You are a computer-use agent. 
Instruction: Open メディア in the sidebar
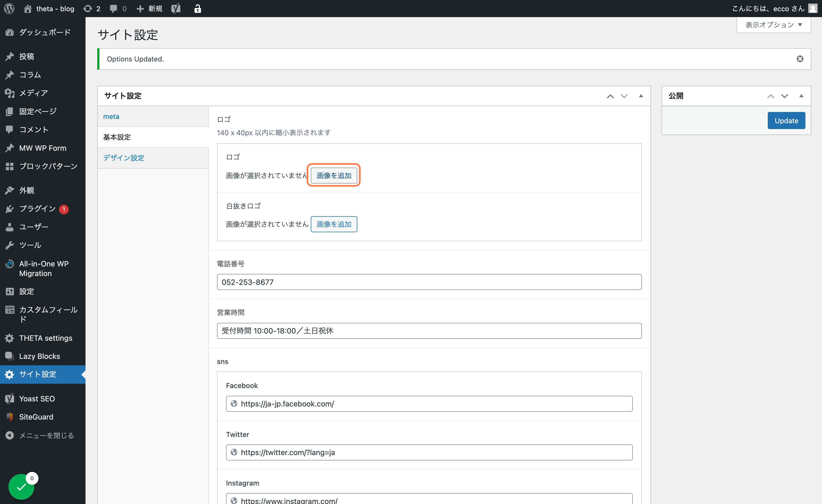tap(43, 93)
